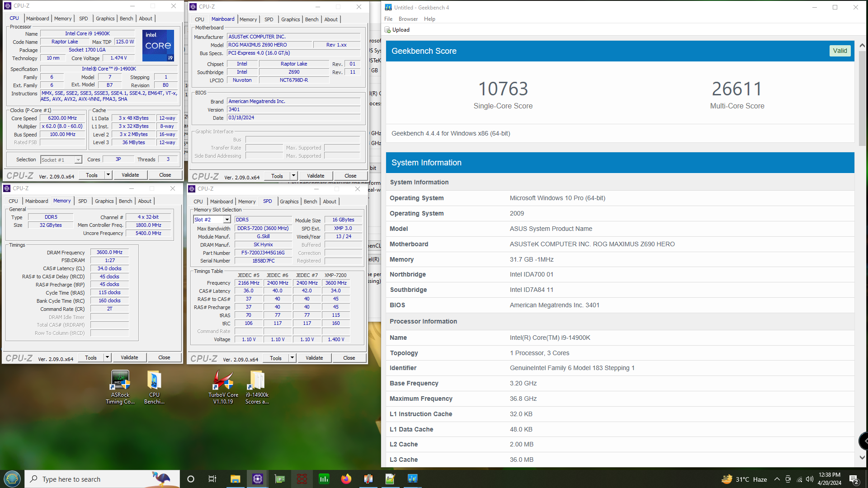The image size is (868, 488).
Task: Open the i9-14900k Scores desktop folder
Action: [x=257, y=387]
